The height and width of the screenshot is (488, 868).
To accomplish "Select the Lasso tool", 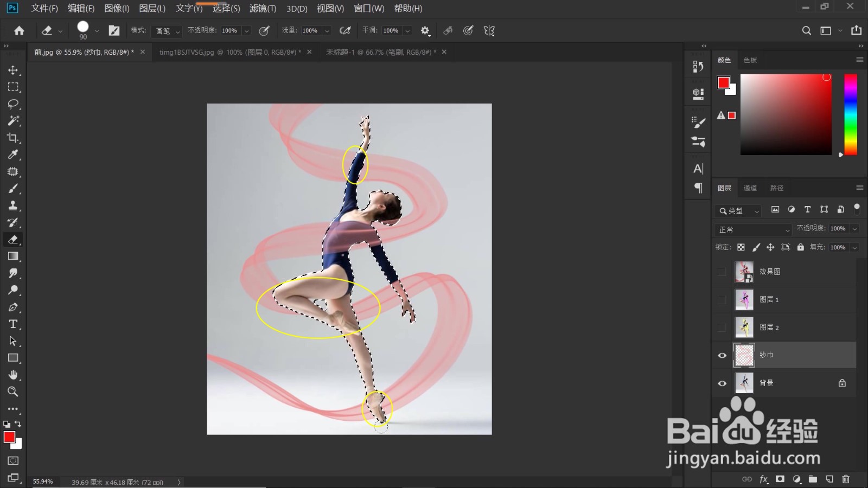I will point(13,104).
